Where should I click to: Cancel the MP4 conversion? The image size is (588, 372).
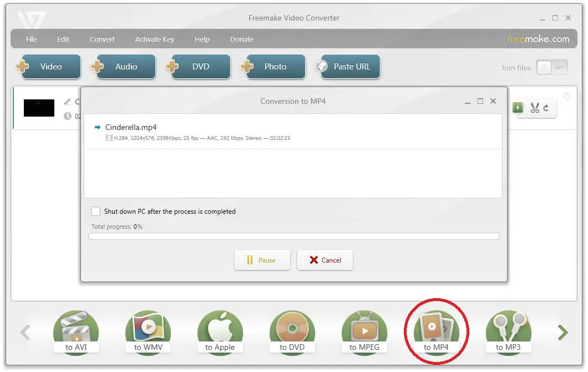pyautogui.click(x=325, y=260)
